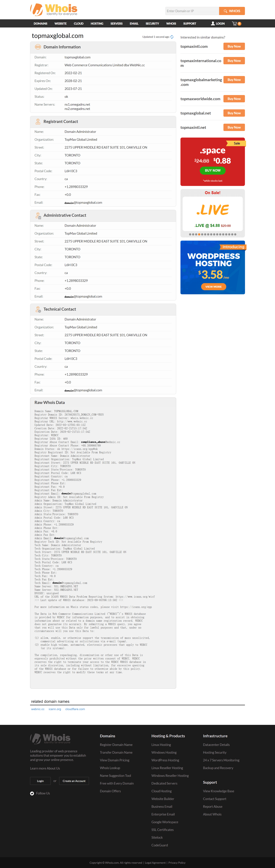Screen dimensions: 275x868
Task: Buy Now for topmaxinternational.com
Action: tap(234, 61)
